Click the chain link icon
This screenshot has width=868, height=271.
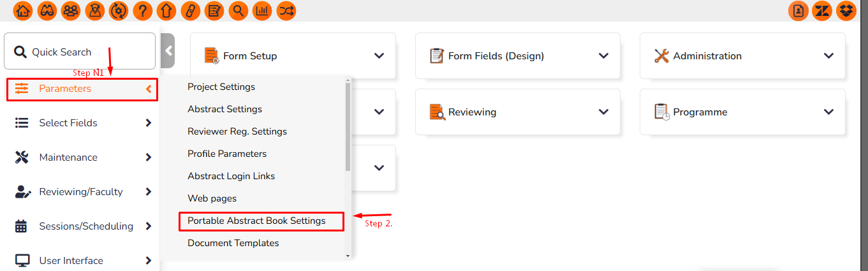pyautogui.click(x=190, y=11)
